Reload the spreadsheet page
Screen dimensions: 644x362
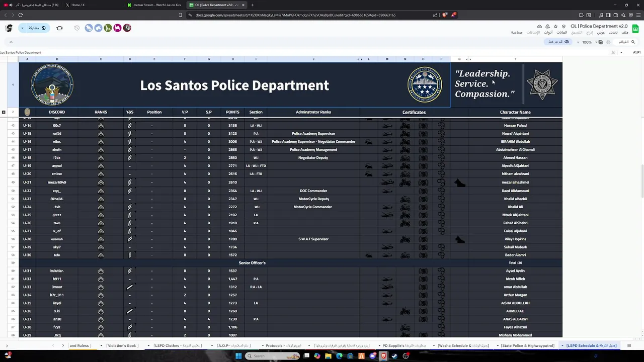click(21, 15)
